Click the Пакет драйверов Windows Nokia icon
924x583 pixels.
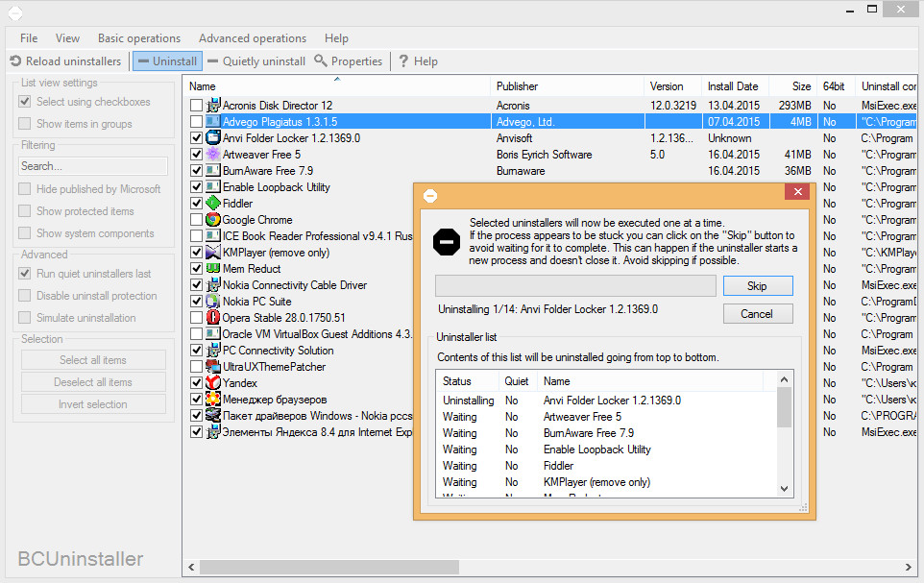[212, 416]
